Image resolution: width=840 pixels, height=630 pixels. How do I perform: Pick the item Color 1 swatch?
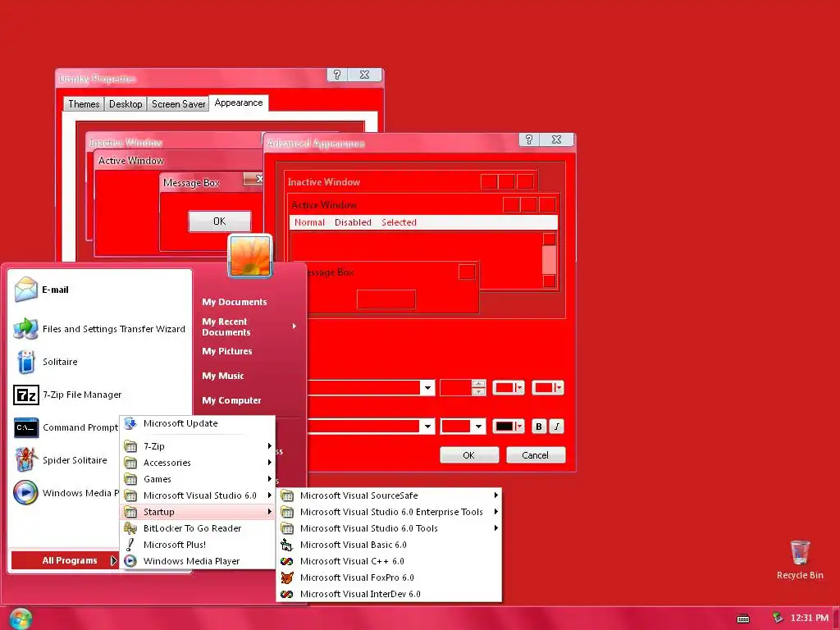[x=508, y=388]
